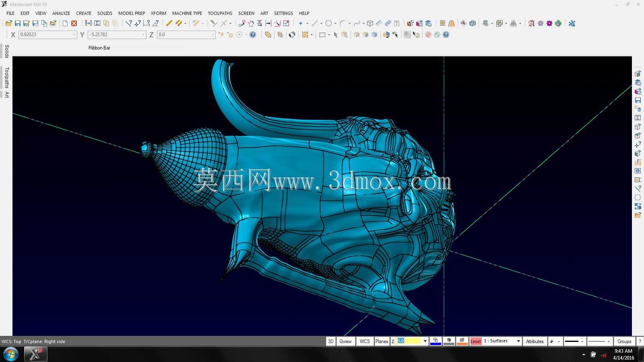
Task: Open the FILE menu
Action: [10, 13]
